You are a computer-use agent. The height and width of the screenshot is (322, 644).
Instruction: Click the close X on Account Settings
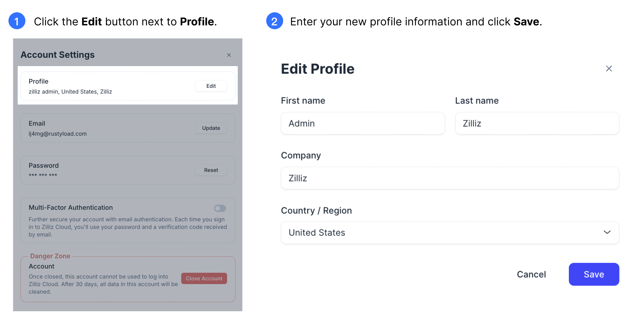tap(229, 55)
